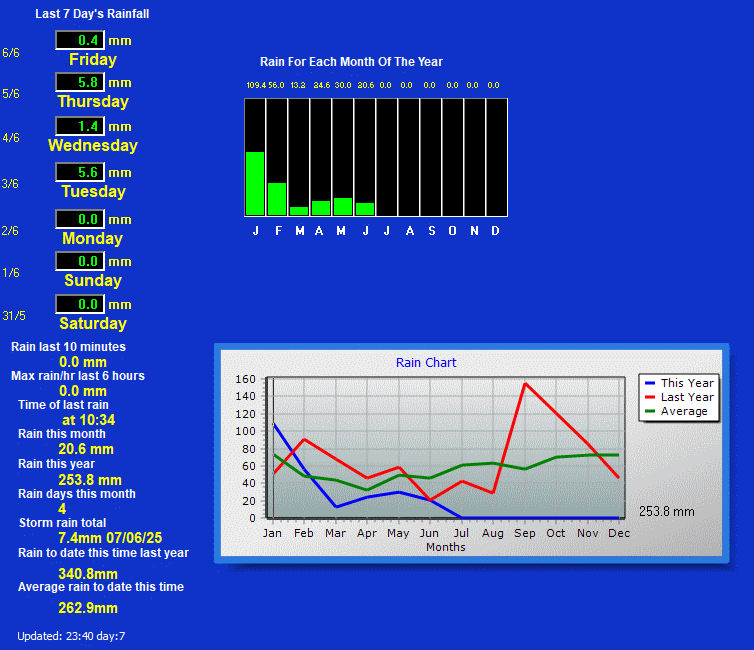The width and height of the screenshot is (754, 650).
Task: Click the 262.9mm average value
Action: click(x=88, y=608)
